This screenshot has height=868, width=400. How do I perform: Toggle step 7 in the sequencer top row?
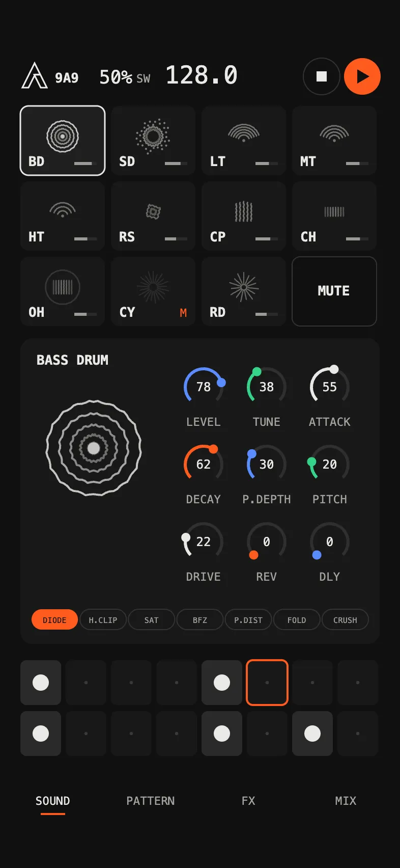[312, 683]
